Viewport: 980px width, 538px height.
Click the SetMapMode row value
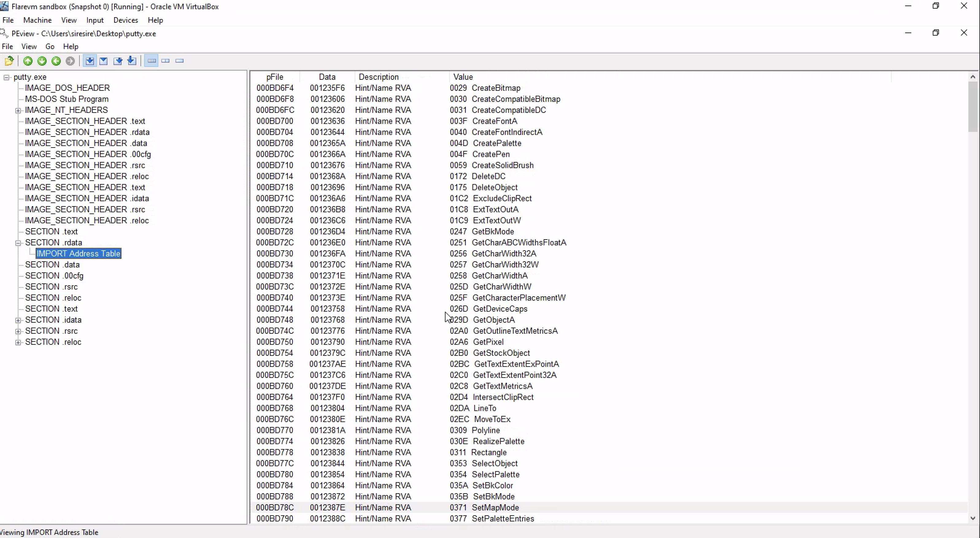(x=484, y=508)
